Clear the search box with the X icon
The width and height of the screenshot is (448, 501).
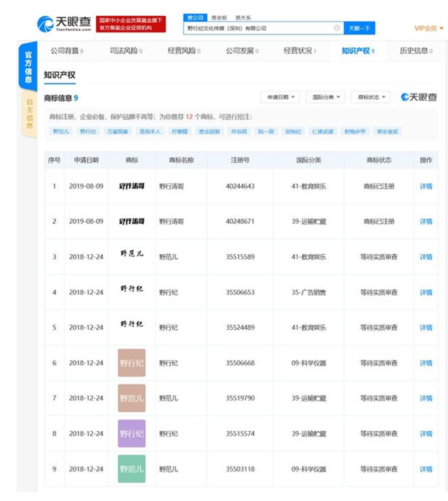(336, 28)
